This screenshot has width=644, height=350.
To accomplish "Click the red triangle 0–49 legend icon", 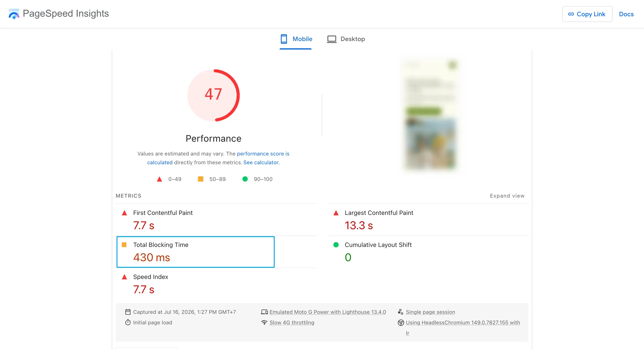I will tap(159, 179).
